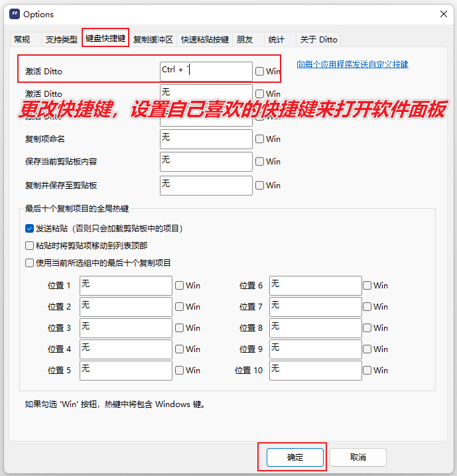Image resolution: width=457 pixels, height=476 pixels.
Task: Cancel changes with the 取消 button
Action: pos(358,457)
